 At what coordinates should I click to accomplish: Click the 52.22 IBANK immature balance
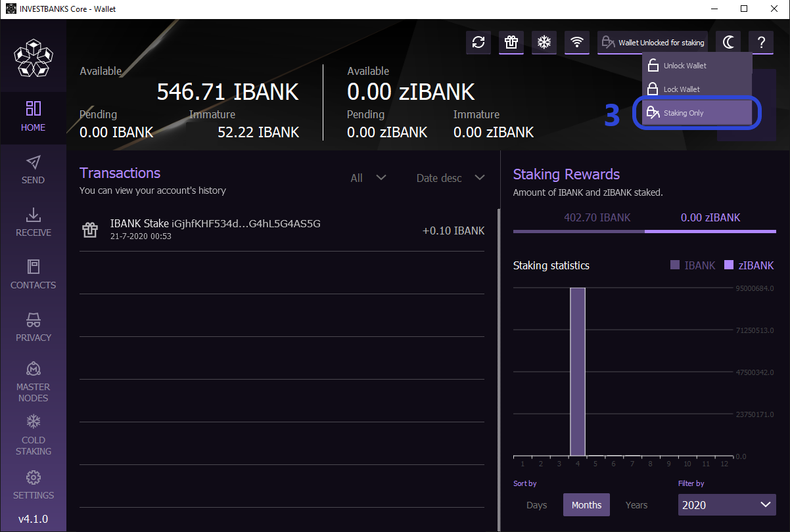[x=258, y=132]
